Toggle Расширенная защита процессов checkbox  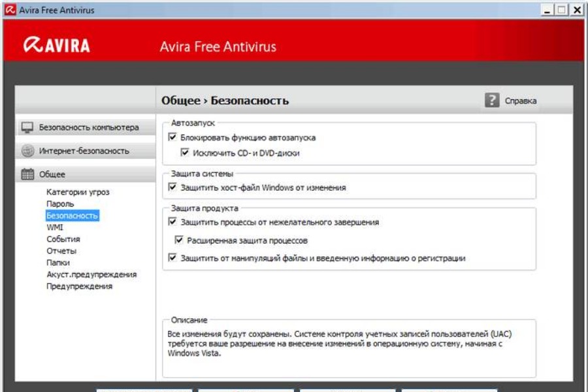(179, 240)
